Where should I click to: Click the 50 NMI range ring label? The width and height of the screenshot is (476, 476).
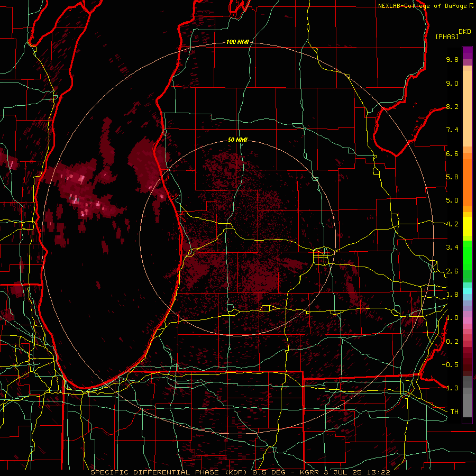[237, 140]
